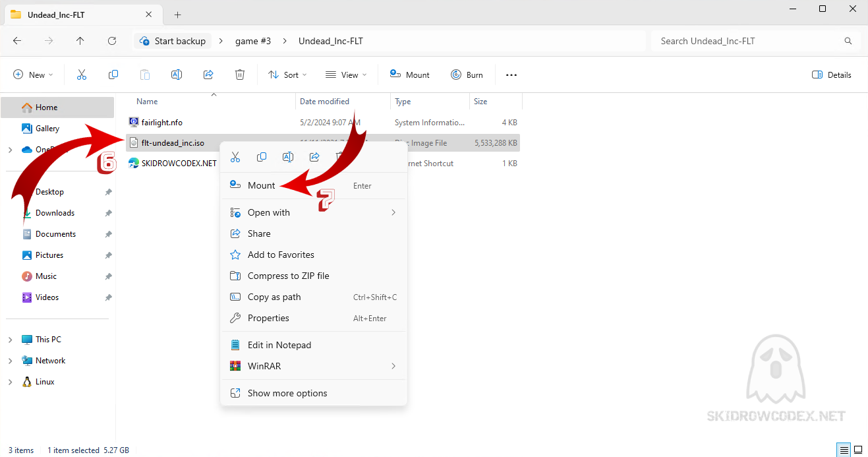Screen dimensions: 868x457
Task: Switch to large thumbnails view in status bar
Action: click(858, 450)
